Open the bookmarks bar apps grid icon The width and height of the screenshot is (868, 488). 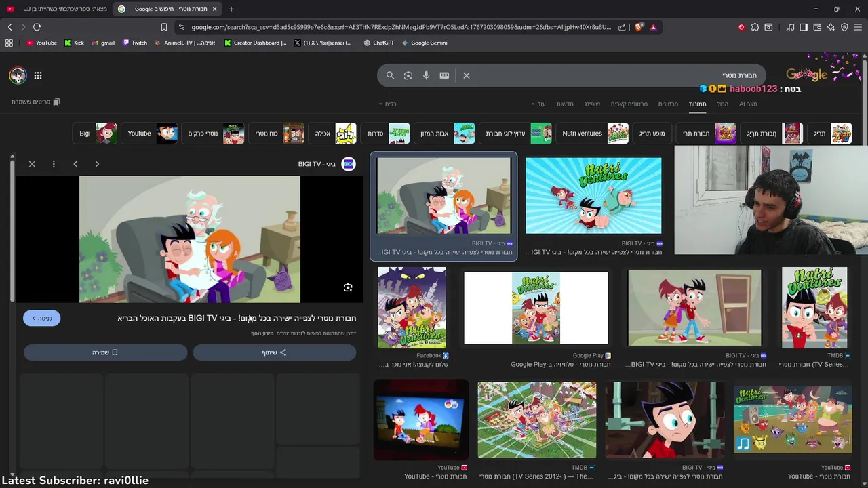pyautogui.click(x=9, y=43)
